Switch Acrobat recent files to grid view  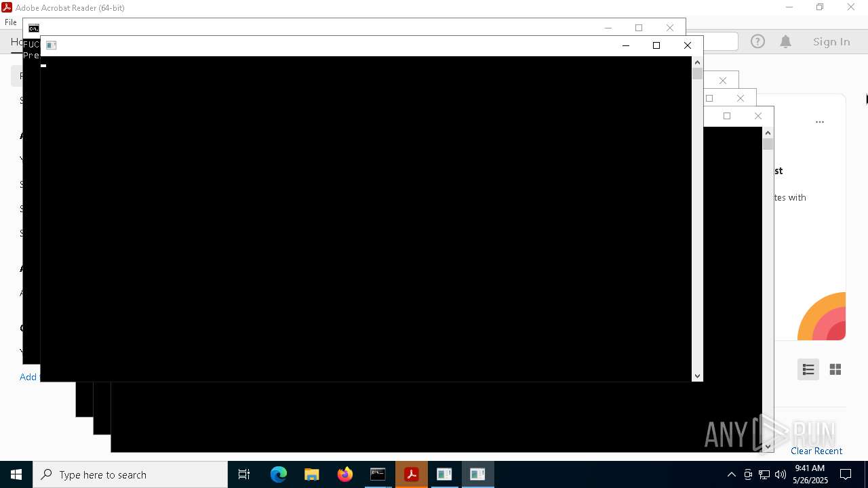pos(835,369)
